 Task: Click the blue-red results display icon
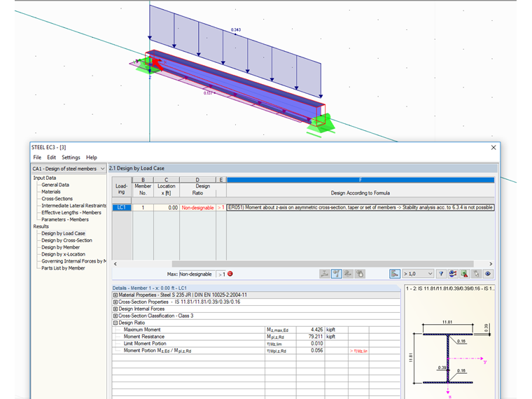(453, 274)
